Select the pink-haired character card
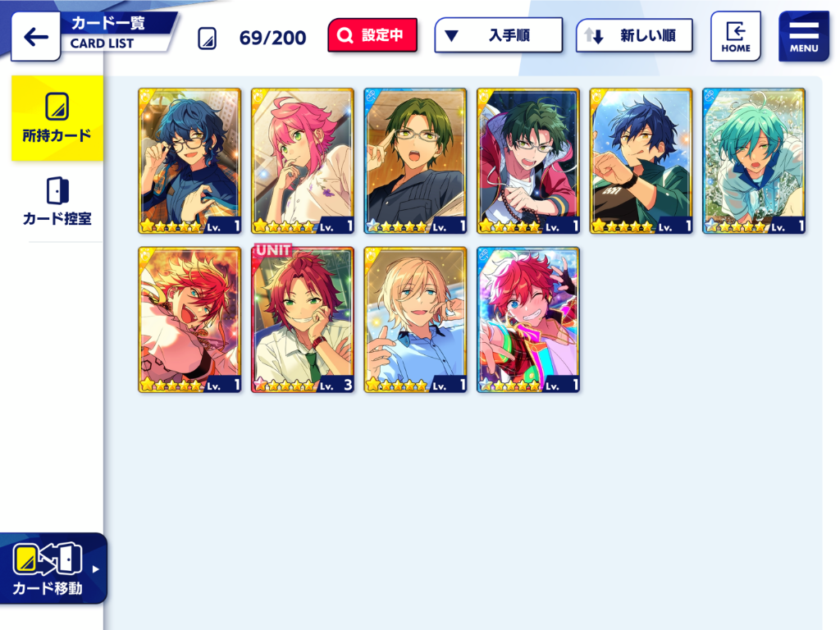 click(x=303, y=161)
